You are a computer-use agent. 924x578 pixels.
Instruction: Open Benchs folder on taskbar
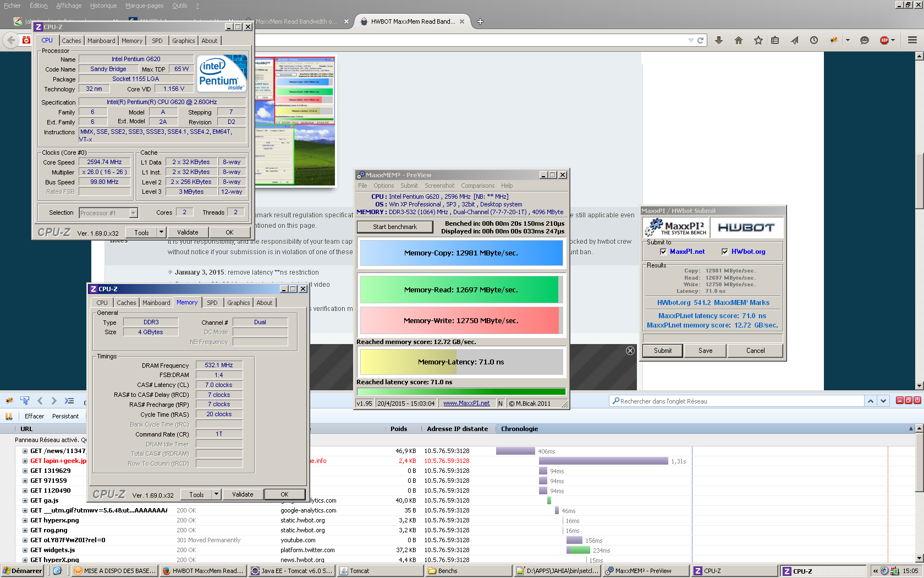click(x=469, y=571)
